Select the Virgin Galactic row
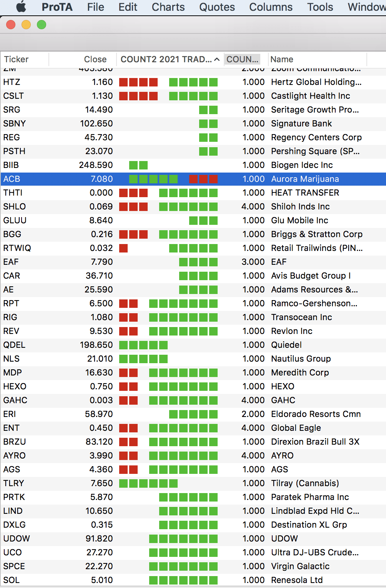Screen dimensions: 386x588 click(193, 566)
